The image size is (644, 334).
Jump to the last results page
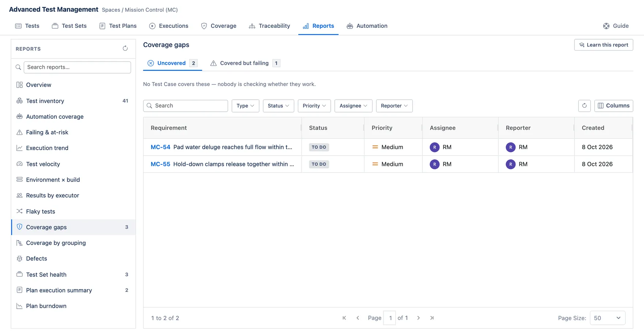pos(432,318)
